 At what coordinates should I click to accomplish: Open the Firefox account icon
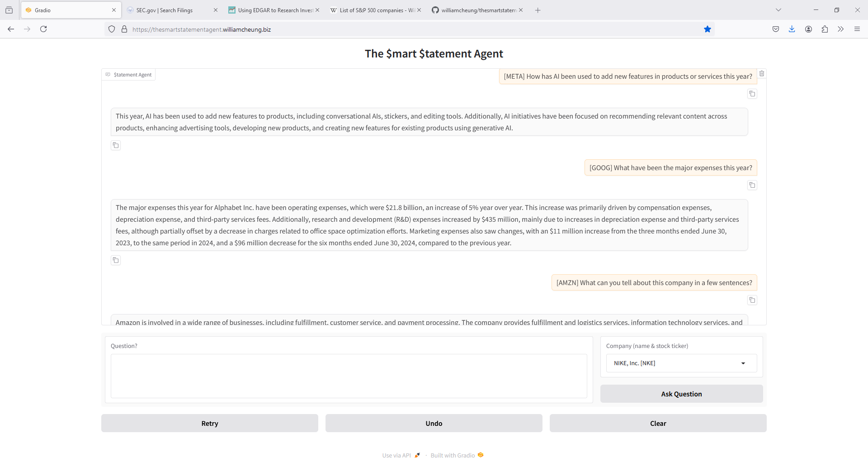[x=808, y=29]
